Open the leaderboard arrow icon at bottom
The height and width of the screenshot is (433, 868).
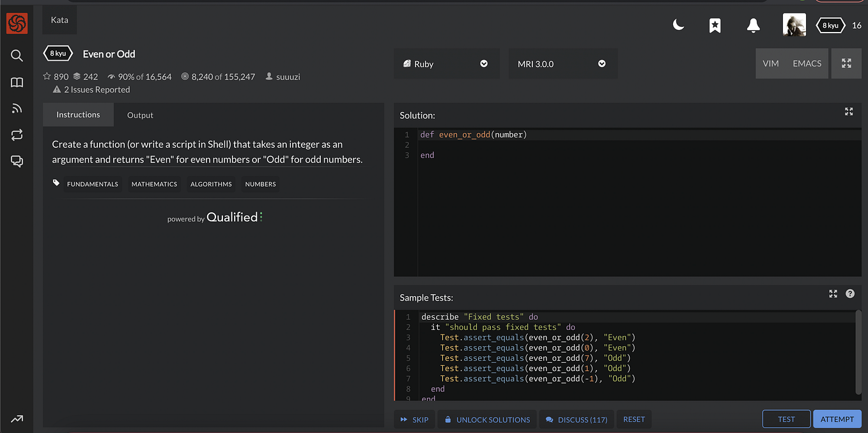(17, 419)
